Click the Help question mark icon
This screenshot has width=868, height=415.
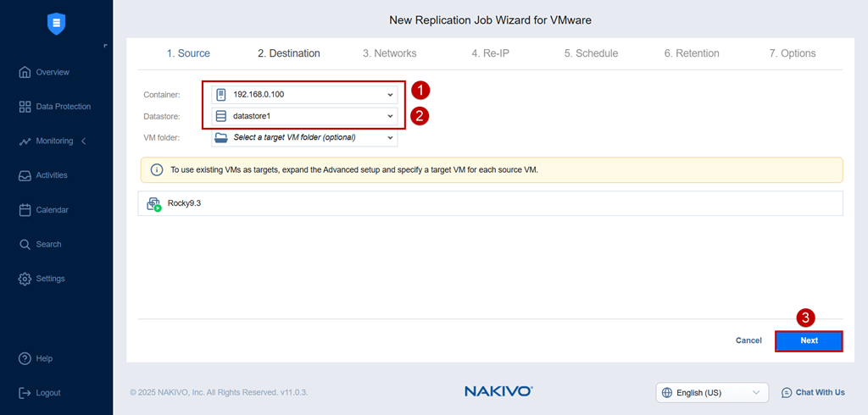coord(25,358)
